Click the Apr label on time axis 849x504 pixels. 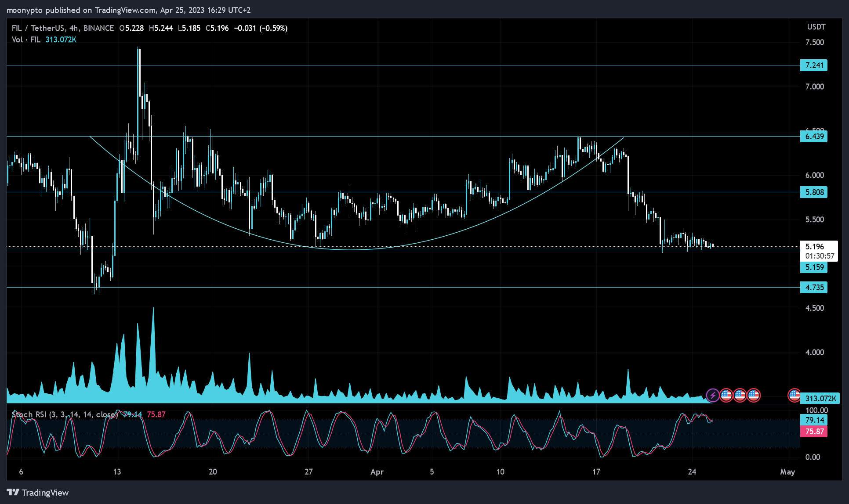(x=377, y=472)
